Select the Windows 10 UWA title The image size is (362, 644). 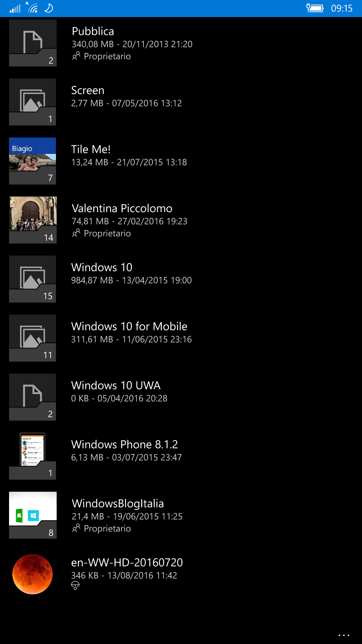click(x=116, y=385)
